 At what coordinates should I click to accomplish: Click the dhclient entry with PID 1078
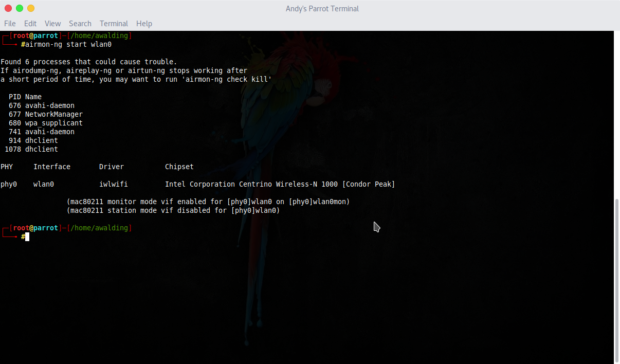pyautogui.click(x=41, y=149)
